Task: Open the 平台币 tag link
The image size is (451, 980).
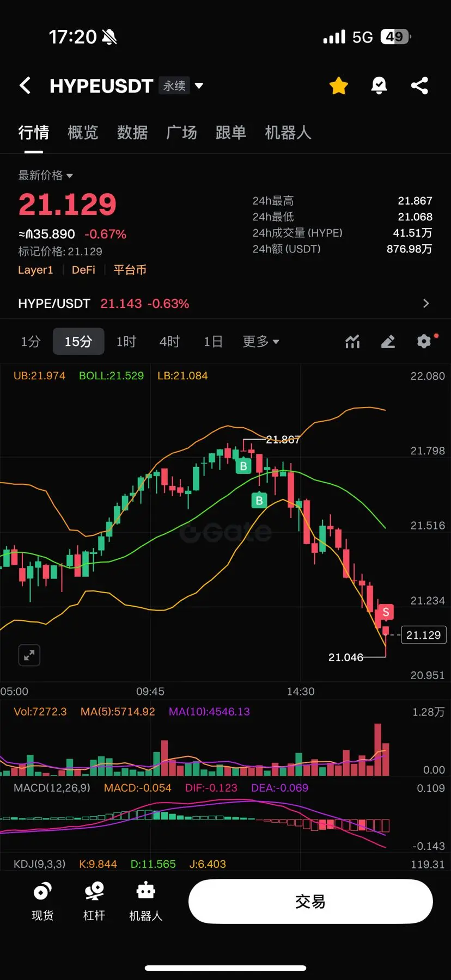Action: click(130, 270)
